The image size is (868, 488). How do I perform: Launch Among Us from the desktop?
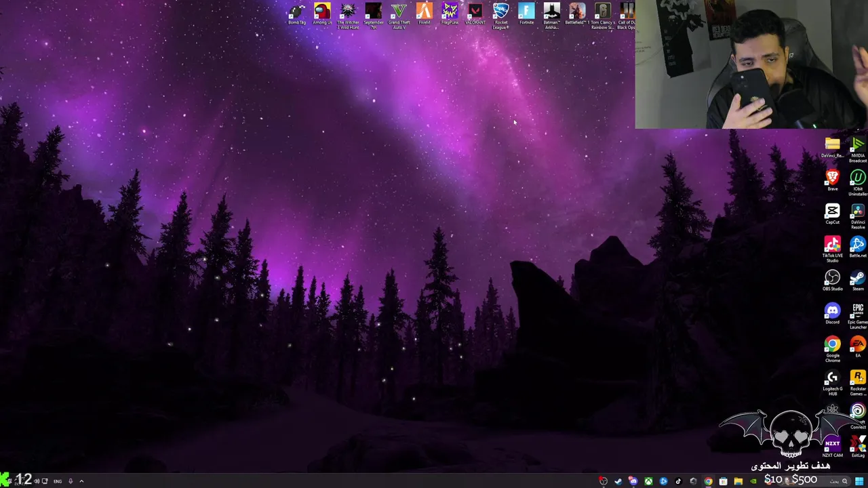click(322, 14)
